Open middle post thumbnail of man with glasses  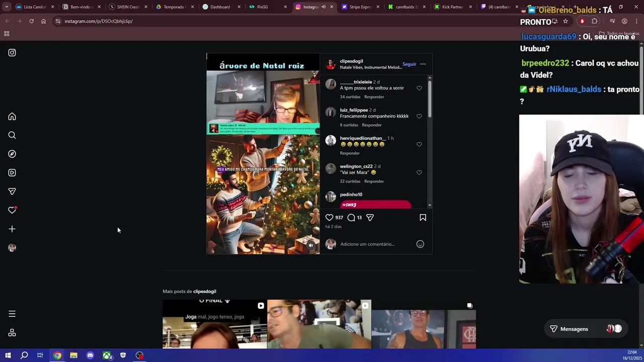click(x=319, y=323)
